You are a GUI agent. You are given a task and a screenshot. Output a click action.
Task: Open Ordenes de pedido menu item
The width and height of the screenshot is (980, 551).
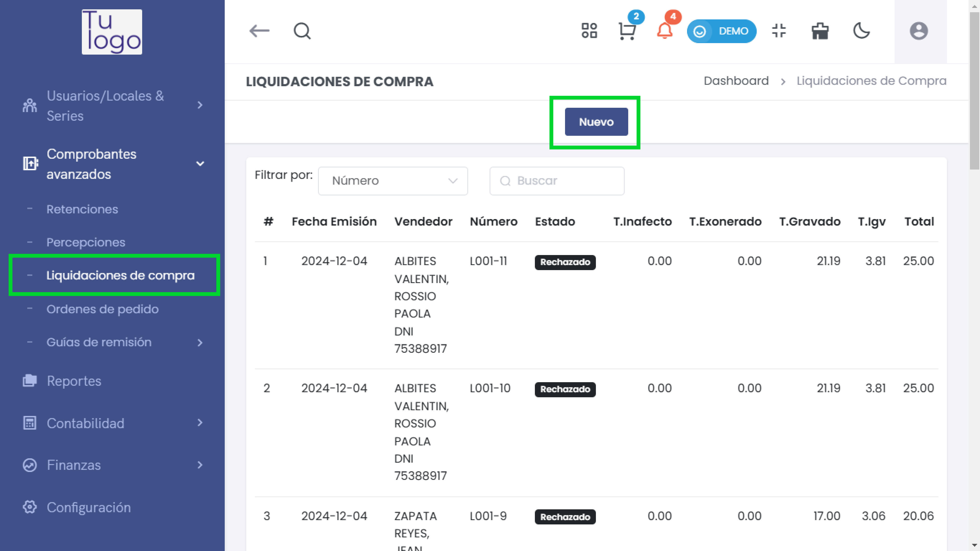point(102,309)
